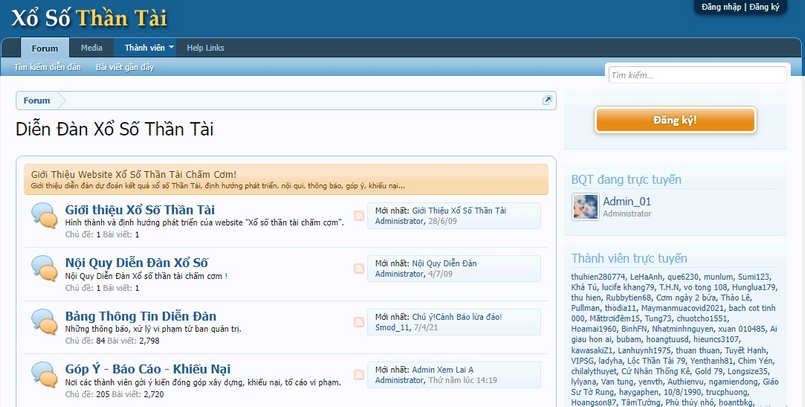Open Tìm kiếm diễn đàn link
Image resolution: width=805 pixels, height=407 pixels.
click(47, 68)
